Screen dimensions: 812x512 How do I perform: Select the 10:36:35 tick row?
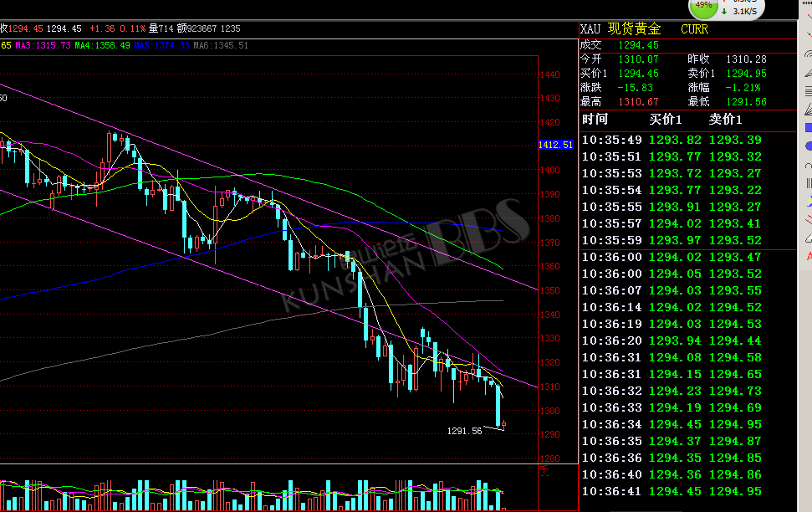(672, 441)
